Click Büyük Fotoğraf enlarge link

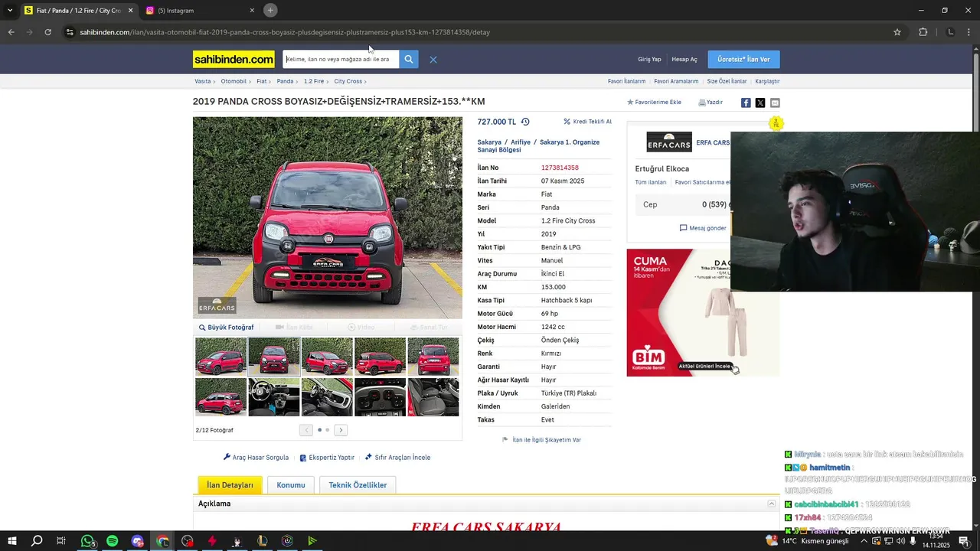click(x=226, y=328)
